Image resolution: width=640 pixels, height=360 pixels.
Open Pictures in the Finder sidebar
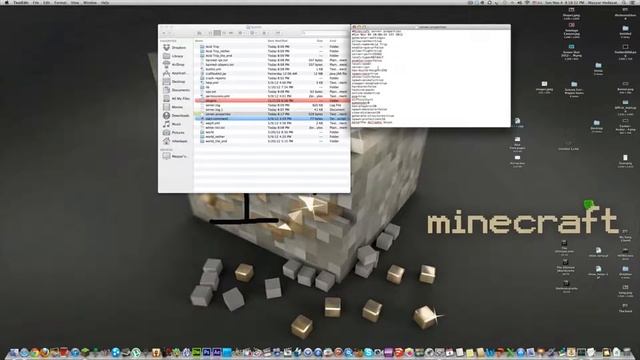click(174, 133)
